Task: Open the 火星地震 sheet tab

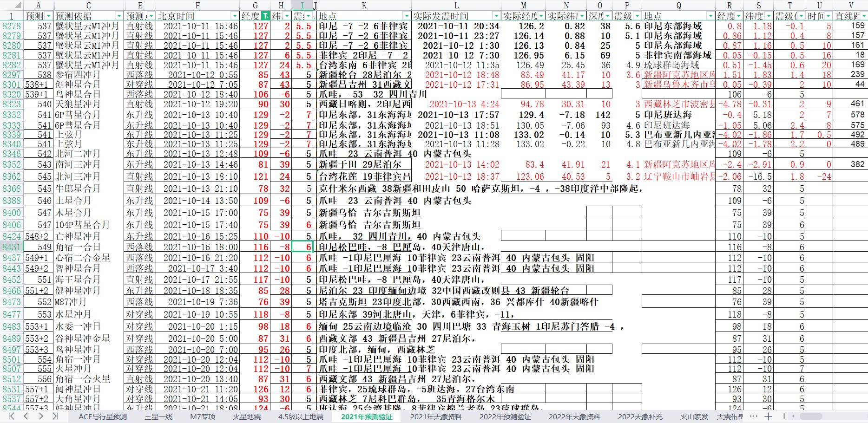Action: point(247,416)
